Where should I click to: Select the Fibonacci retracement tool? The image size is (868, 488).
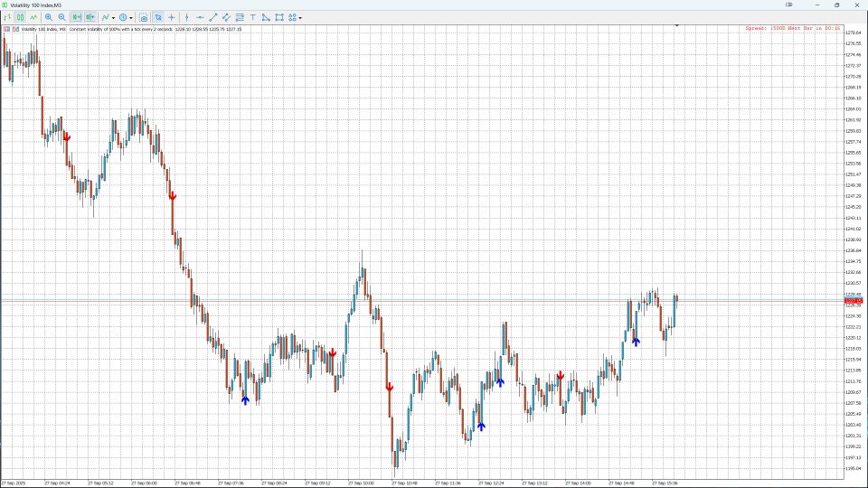(240, 18)
